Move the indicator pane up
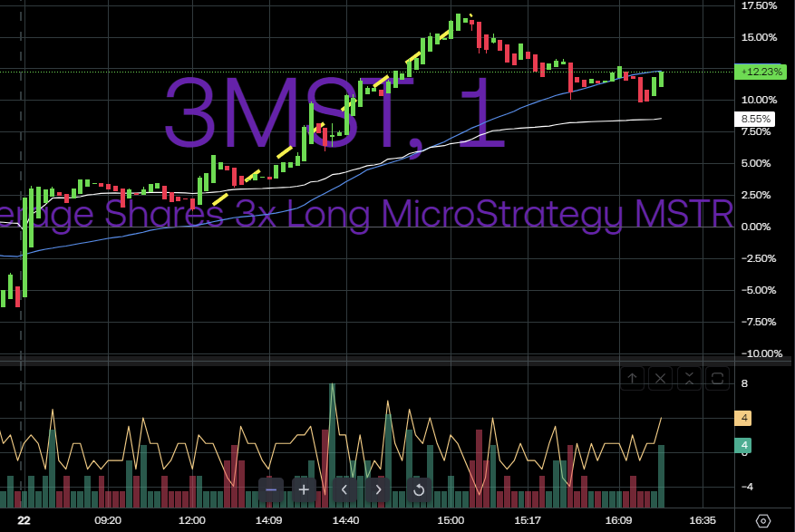Screen dimensions: 795x532 click(x=632, y=378)
